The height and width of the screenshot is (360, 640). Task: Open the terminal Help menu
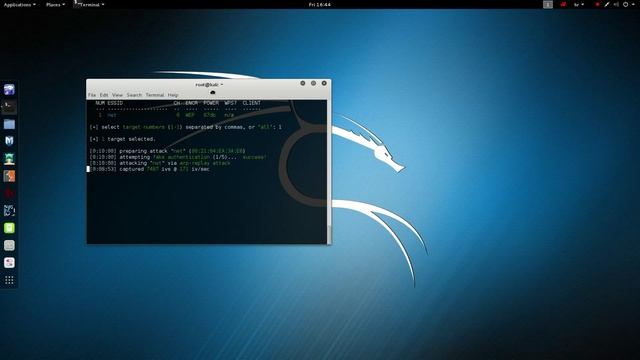coord(173,95)
